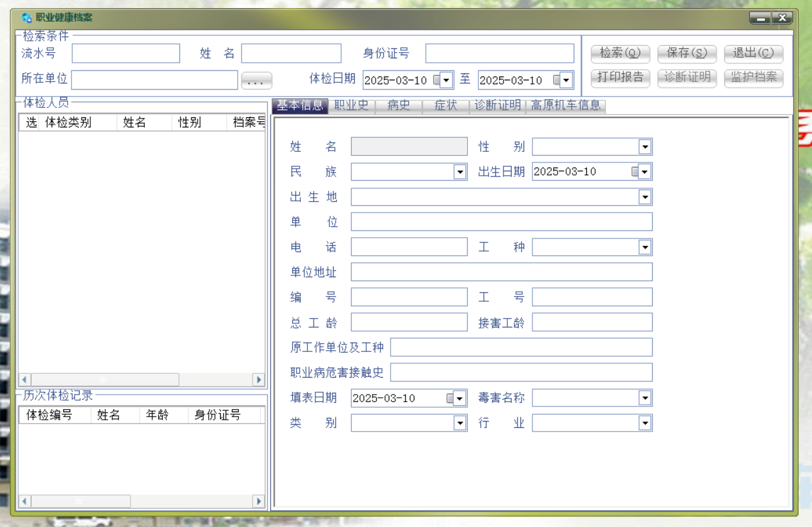
Task: Click the 打印报告 button
Action: point(620,77)
